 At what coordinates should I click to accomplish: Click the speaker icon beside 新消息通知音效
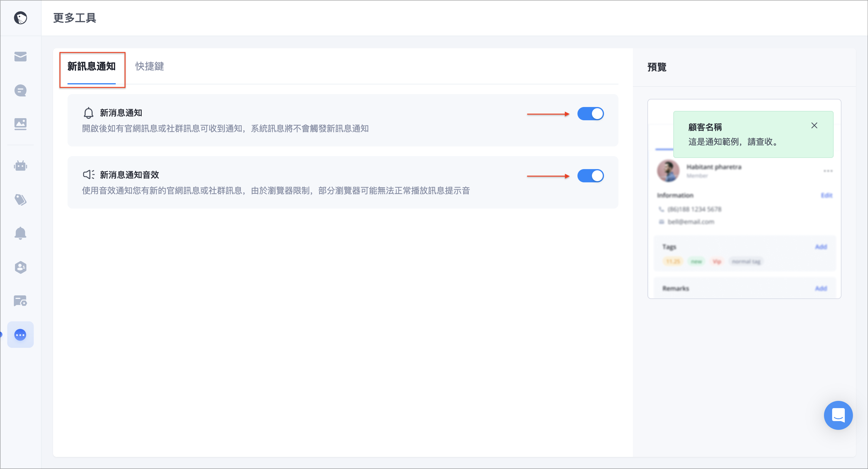click(89, 175)
